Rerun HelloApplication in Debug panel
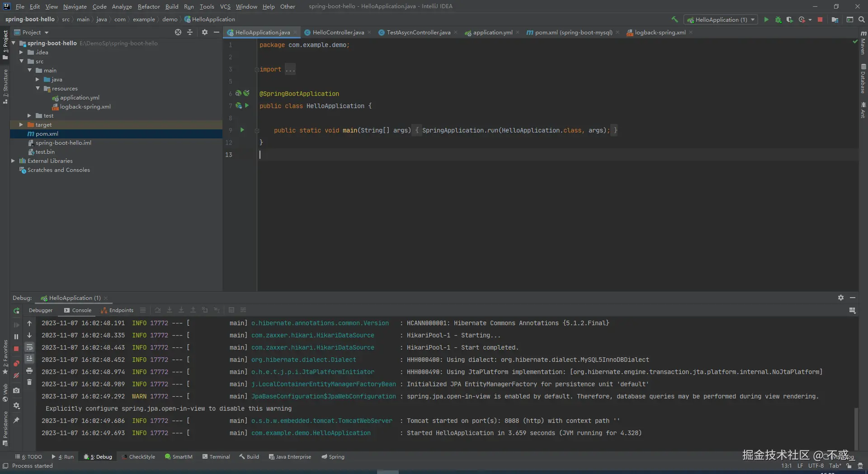Screen dimensions: 868x474 coord(16,311)
